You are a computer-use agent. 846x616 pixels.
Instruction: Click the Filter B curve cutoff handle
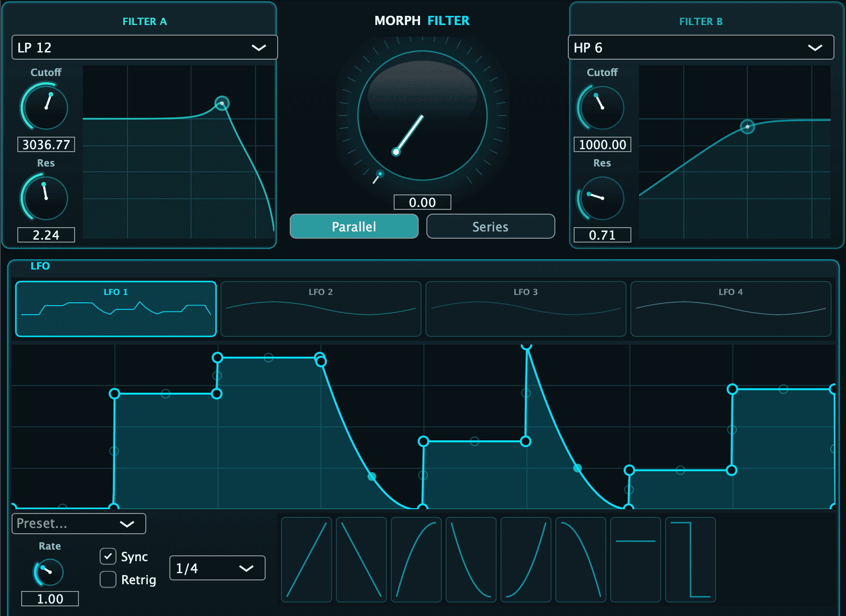(x=747, y=127)
